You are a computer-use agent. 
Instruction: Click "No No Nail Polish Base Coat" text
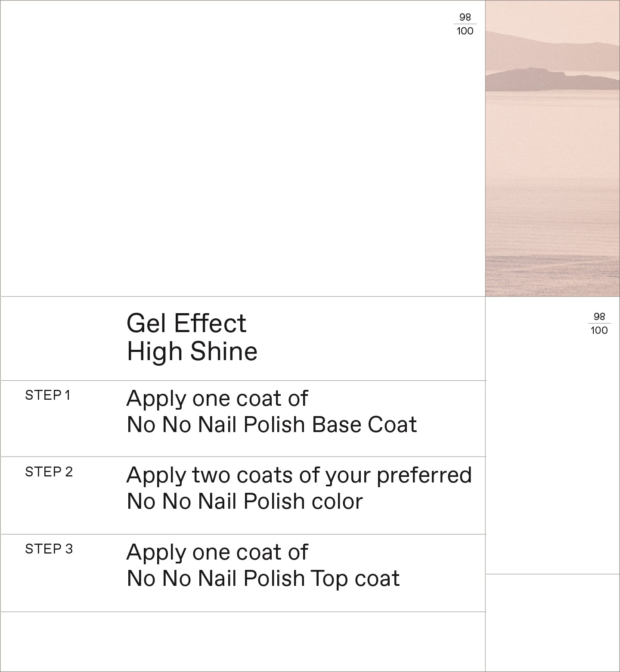point(272,425)
